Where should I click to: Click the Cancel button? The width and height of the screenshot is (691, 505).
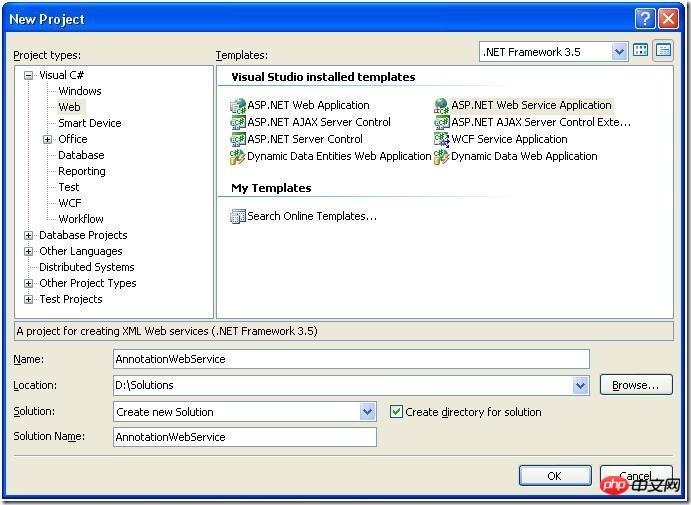click(636, 476)
